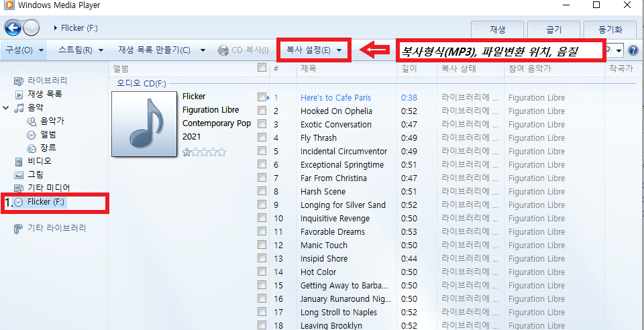Image resolution: width=644 pixels, height=330 pixels.
Task: Click the Figuration Libre album artist text
Action: [211, 110]
